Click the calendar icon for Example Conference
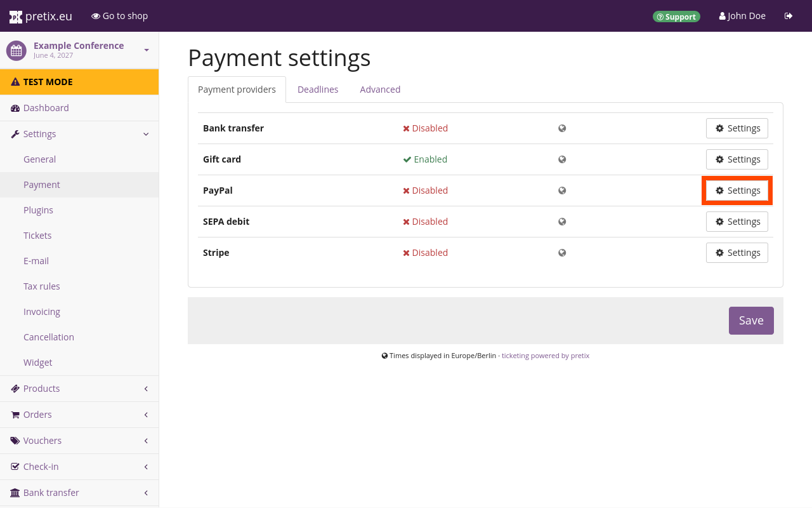 [x=16, y=50]
